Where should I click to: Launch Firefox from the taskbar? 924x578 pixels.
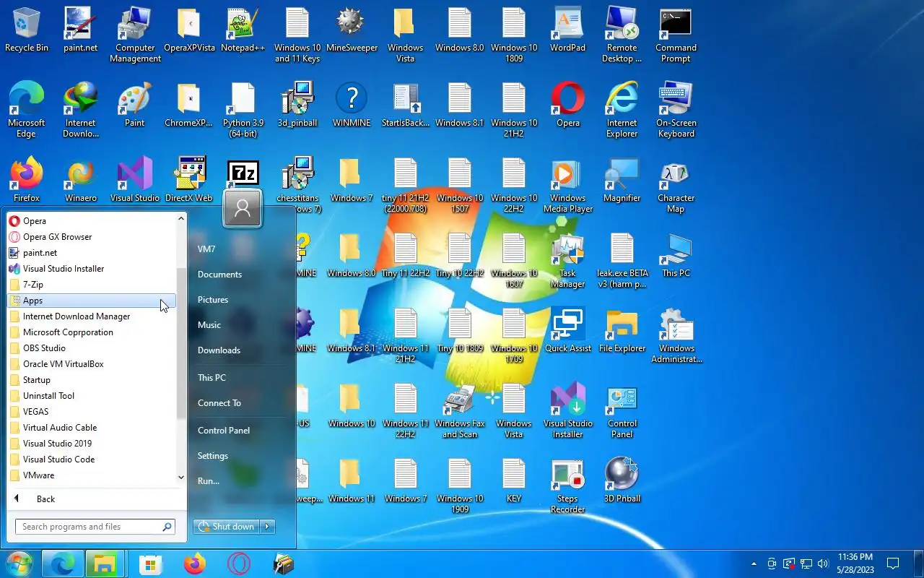(x=195, y=564)
